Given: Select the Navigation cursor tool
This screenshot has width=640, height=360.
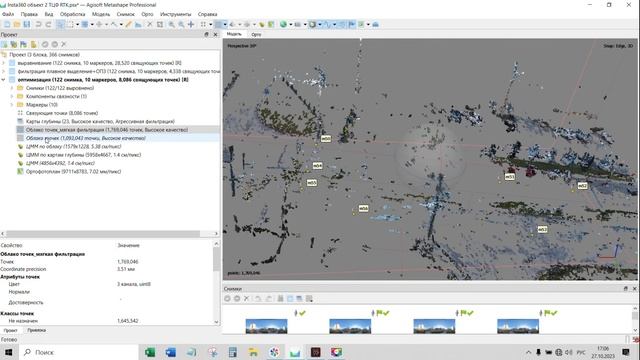Looking at the screenshot, I should coord(60,24).
